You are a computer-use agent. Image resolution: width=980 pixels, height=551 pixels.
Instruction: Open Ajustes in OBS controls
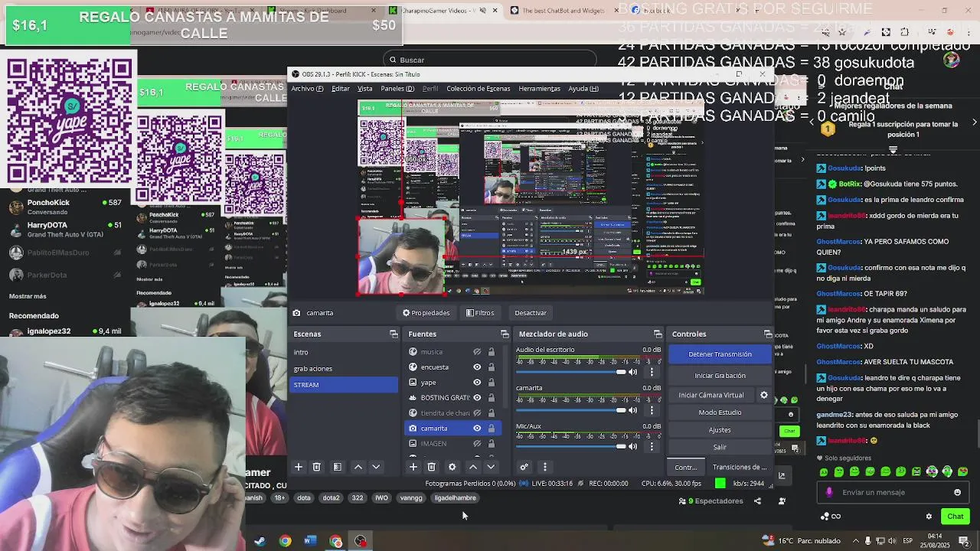point(720,430)
